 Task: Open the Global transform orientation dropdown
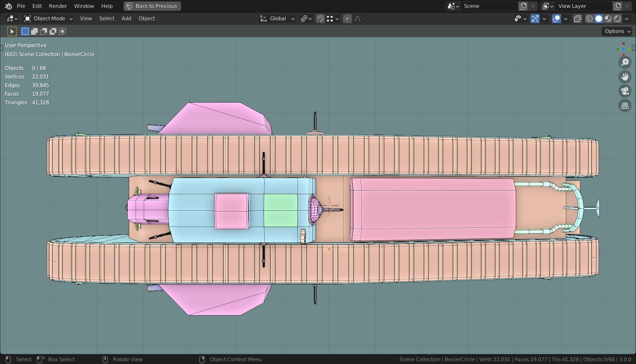click(x=277, y=19)
